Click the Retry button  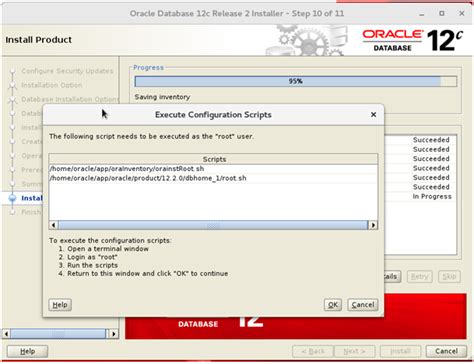tap(419, 276)
